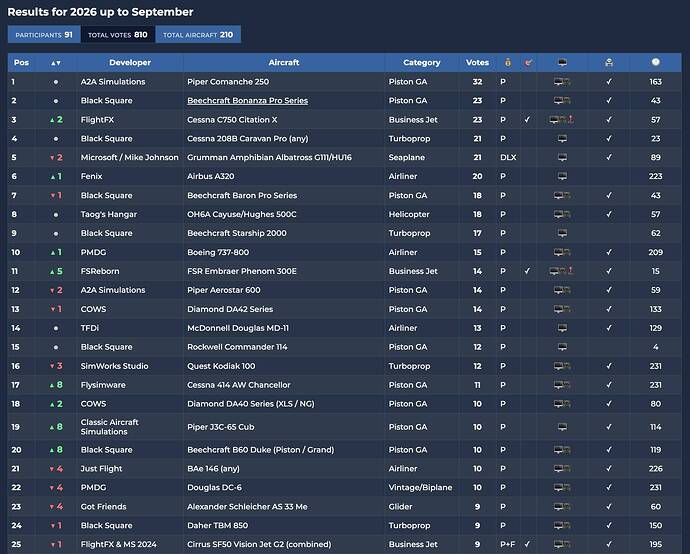
Task: Click the monitor platform column header icon
Action: click(562, 62)
